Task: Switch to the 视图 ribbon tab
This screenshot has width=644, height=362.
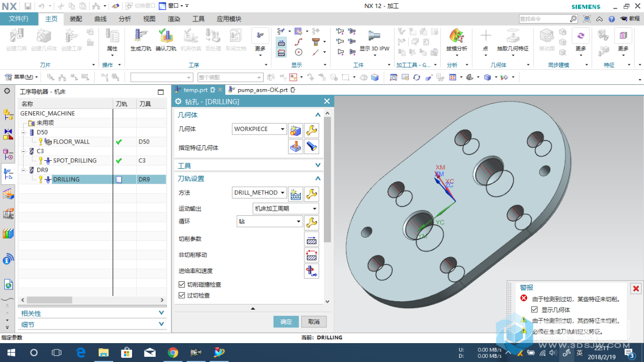Action: [149, 19]
